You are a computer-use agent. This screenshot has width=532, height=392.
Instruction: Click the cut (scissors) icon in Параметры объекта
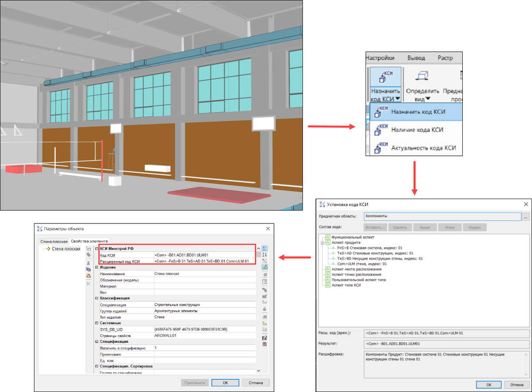tap(88, 262)
